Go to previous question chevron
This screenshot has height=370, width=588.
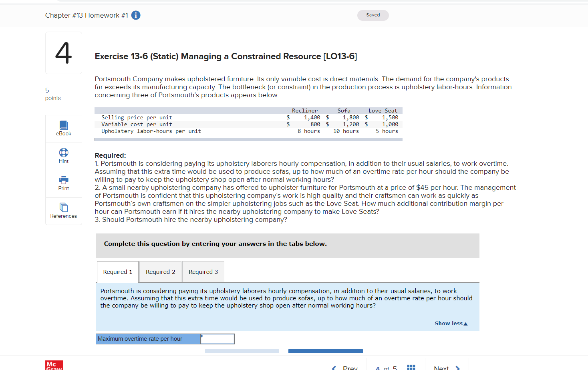tap(334, 368)
